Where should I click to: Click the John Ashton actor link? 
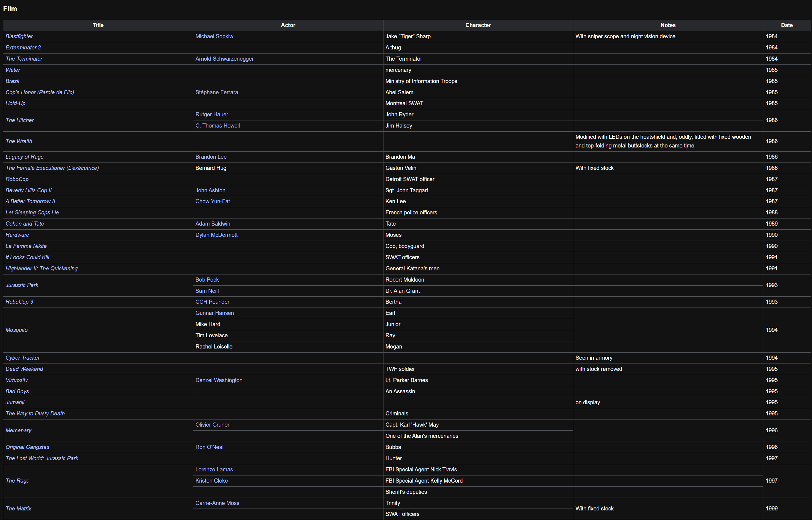(x=210, y=190)
